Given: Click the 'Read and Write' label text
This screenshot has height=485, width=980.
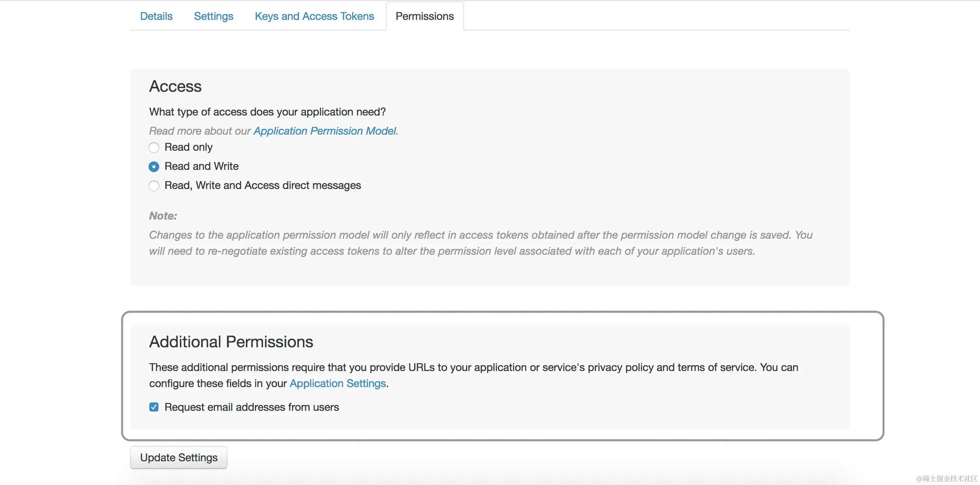Looking at the screenshot, I should [201, 166].
